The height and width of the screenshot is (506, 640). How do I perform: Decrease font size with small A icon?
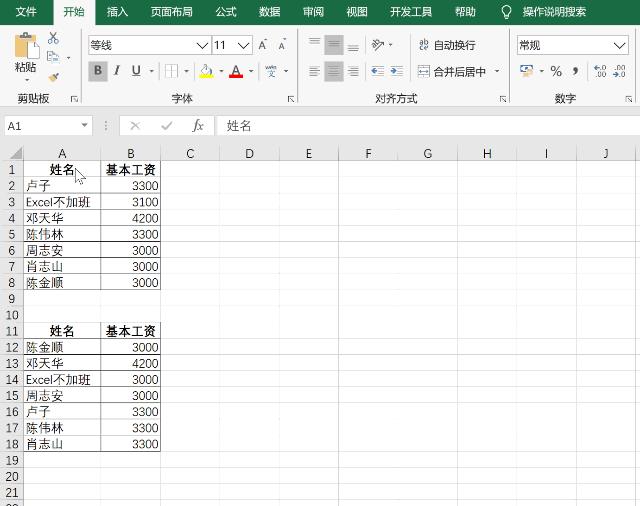(x=282, y=45)
